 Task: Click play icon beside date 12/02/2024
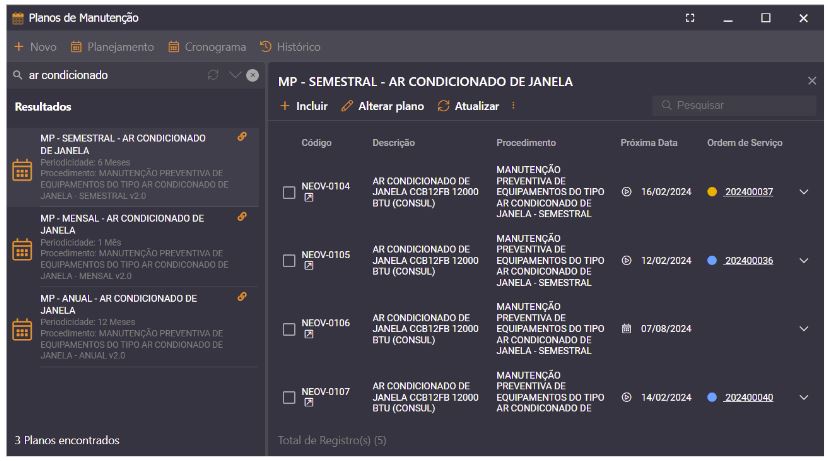point(626,260)
